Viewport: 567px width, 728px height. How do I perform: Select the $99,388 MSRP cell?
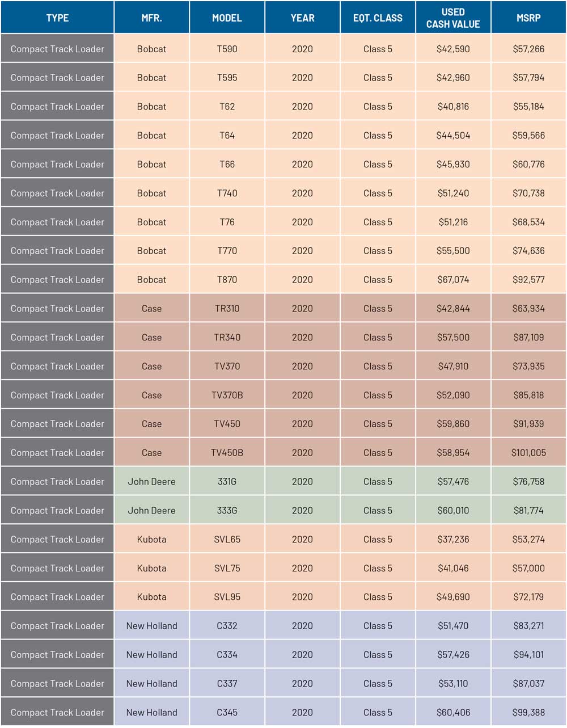(528, 712)
